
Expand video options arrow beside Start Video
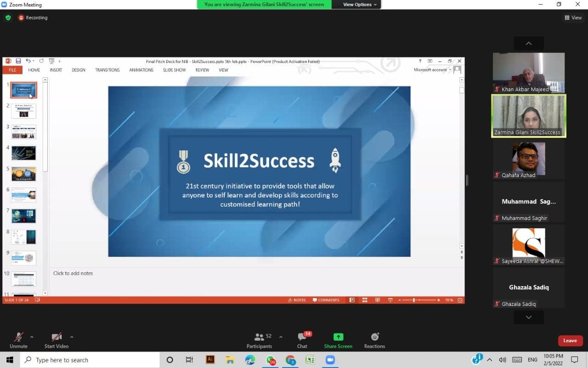pyautogui.click(x=72, y=337)
